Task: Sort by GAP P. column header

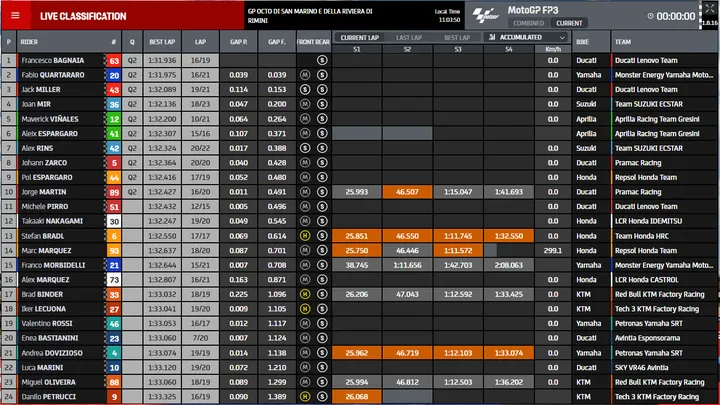Action: tap(239, 42)
